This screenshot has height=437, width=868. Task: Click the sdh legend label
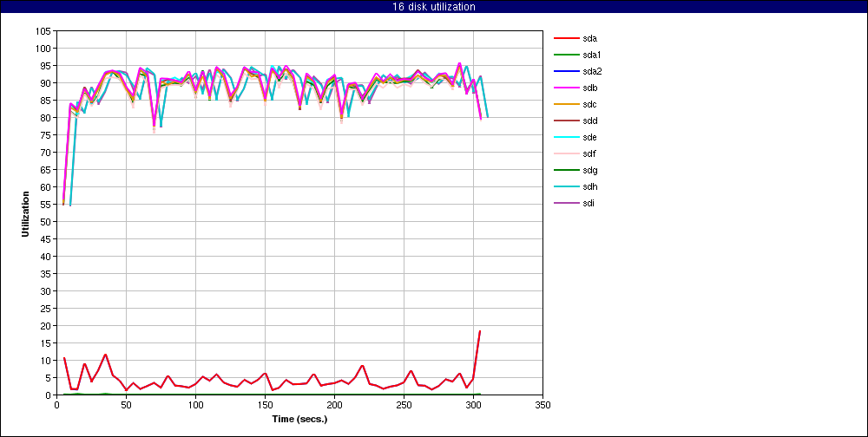[589, 186]
